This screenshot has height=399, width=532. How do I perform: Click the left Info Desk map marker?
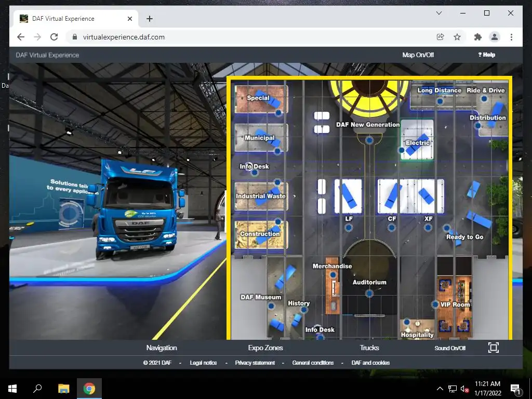click(255, 172)
